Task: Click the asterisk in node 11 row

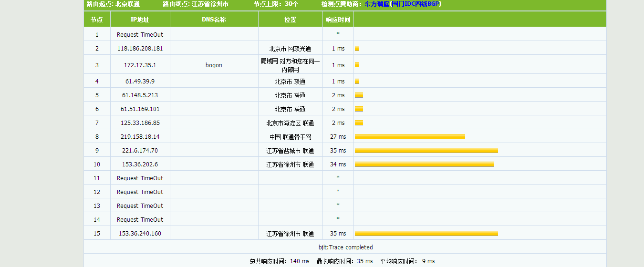Action: coord(338,177)
